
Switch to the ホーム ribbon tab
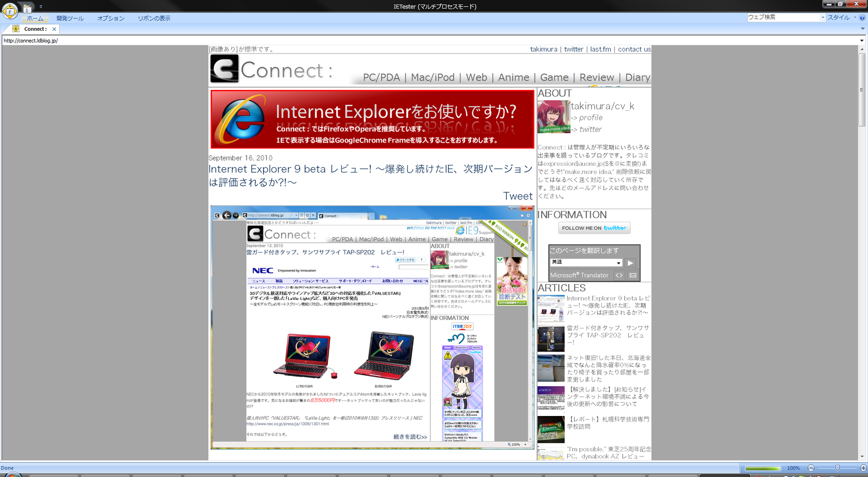point(35,18)
